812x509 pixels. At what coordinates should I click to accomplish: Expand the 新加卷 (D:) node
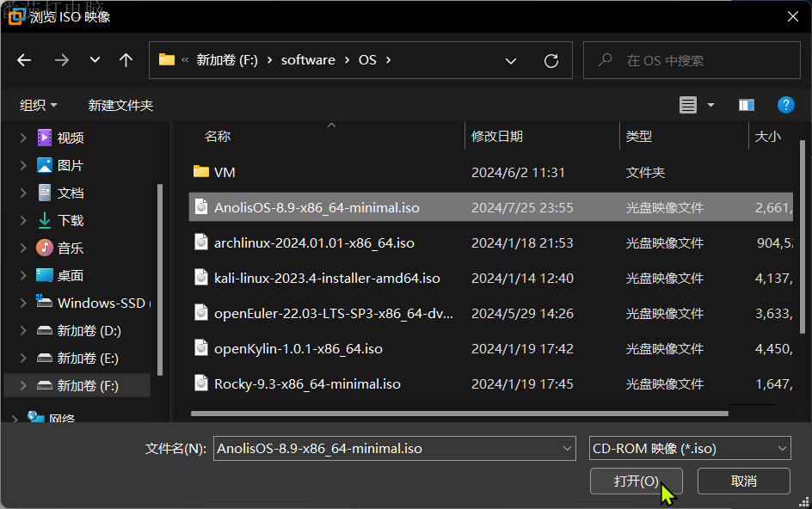pos(22,330)
